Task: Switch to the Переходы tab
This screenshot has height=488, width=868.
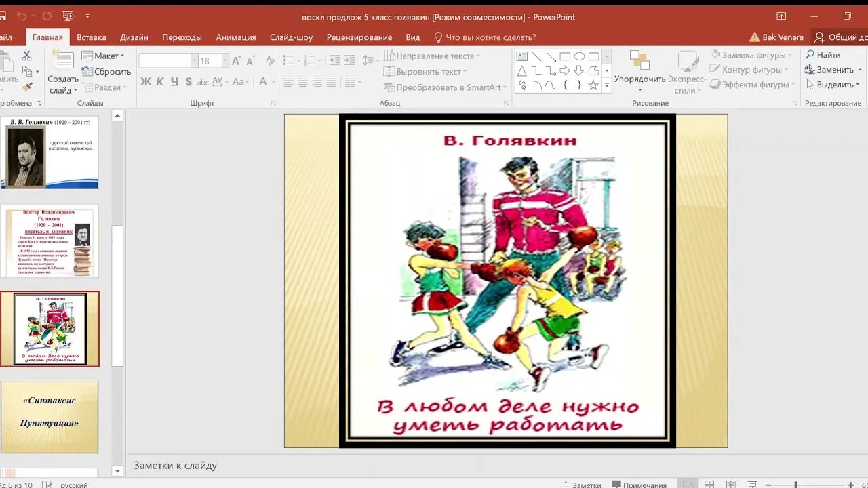Action: [x=182, y=37]
